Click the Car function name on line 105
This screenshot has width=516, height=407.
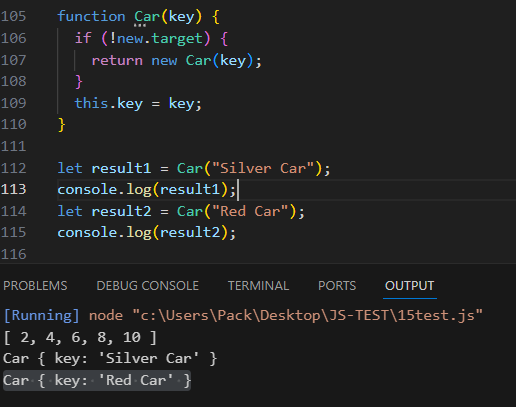coord(147,16)
